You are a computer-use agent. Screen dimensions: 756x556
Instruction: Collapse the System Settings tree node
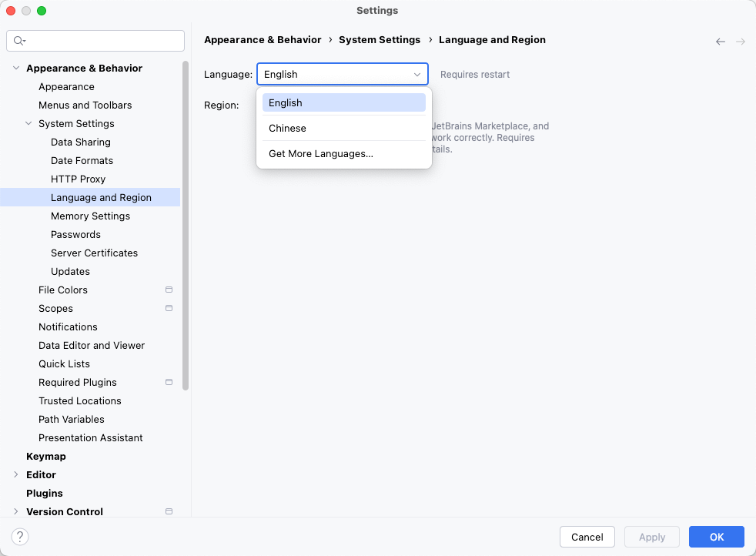[x=28, y=123]
